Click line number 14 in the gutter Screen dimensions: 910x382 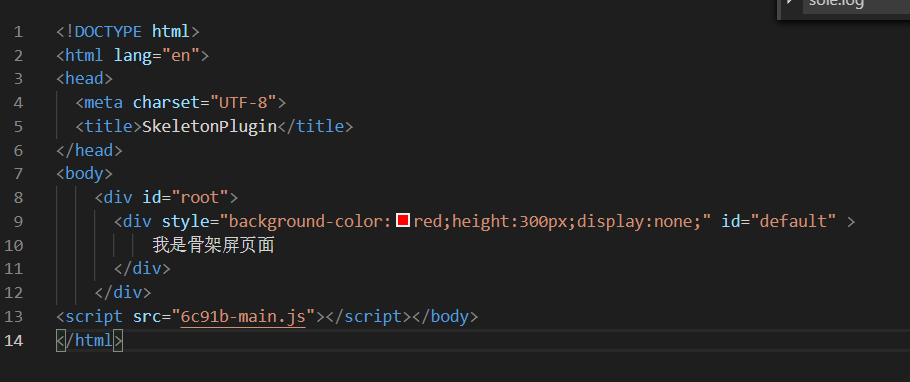click(14, 340)
